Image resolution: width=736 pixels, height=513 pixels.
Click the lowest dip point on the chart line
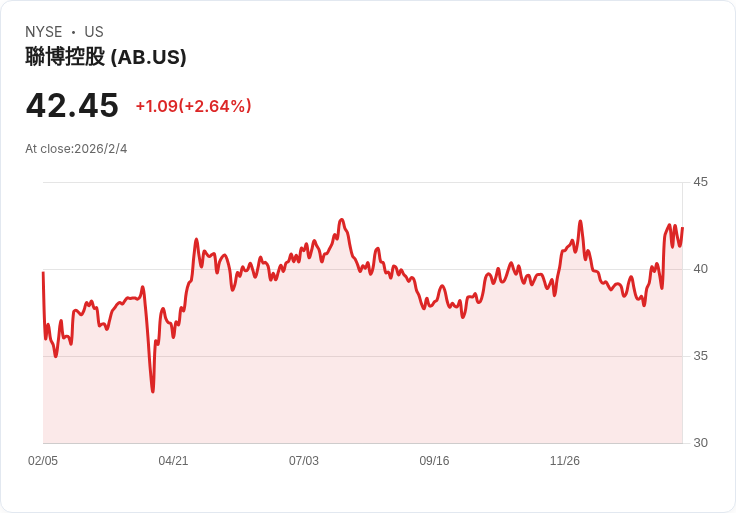tap(153, 391)
